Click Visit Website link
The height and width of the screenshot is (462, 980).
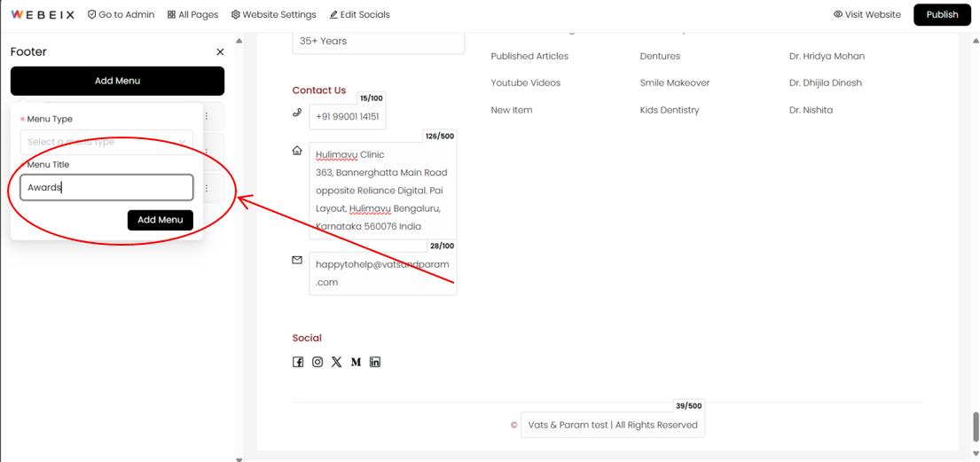(866, 14)
